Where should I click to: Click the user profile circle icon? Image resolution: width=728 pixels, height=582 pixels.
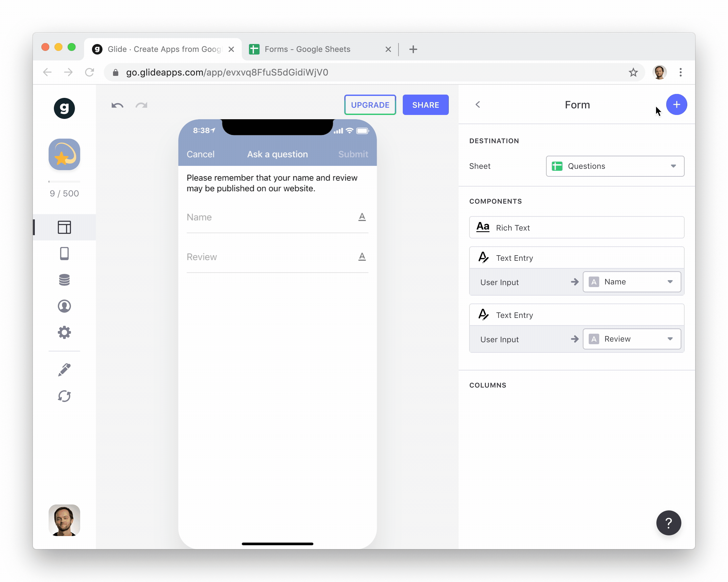(x=64, y=306)
